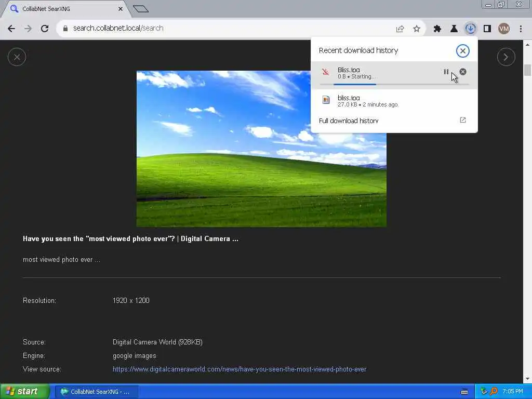Cancel the in-progress Bliss.jpg download

click(463, 72)
